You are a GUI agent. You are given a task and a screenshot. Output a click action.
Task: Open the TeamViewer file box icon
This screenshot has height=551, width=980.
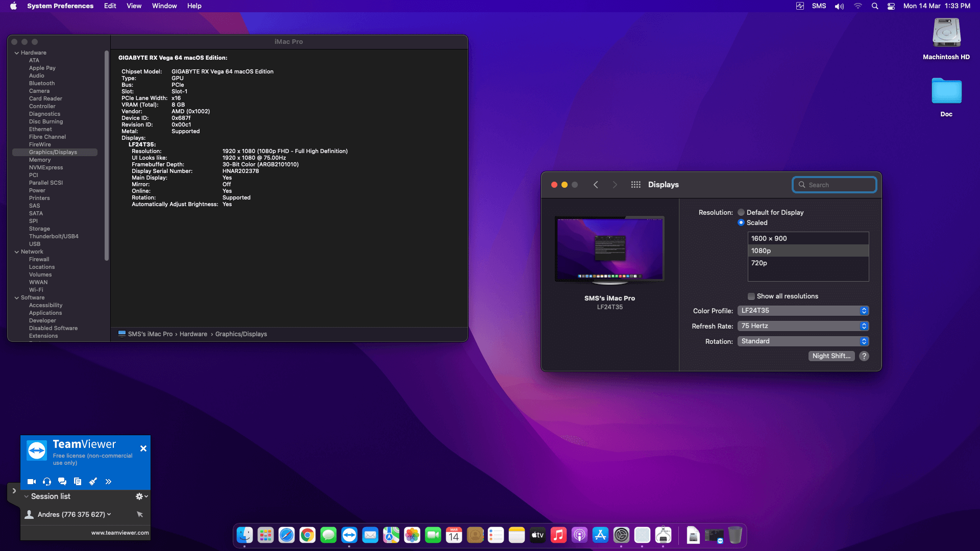coord(78,482)
